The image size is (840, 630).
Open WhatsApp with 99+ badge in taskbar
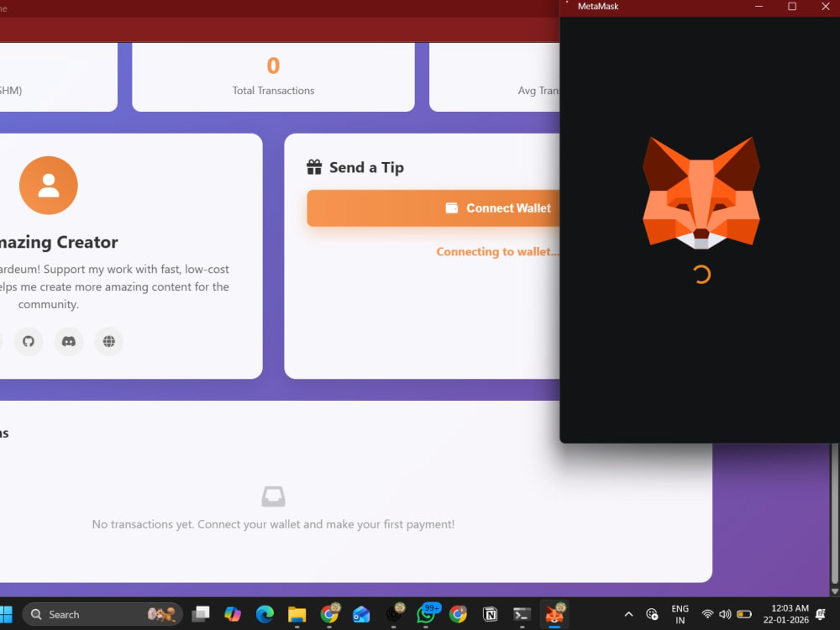coord(427,614)
